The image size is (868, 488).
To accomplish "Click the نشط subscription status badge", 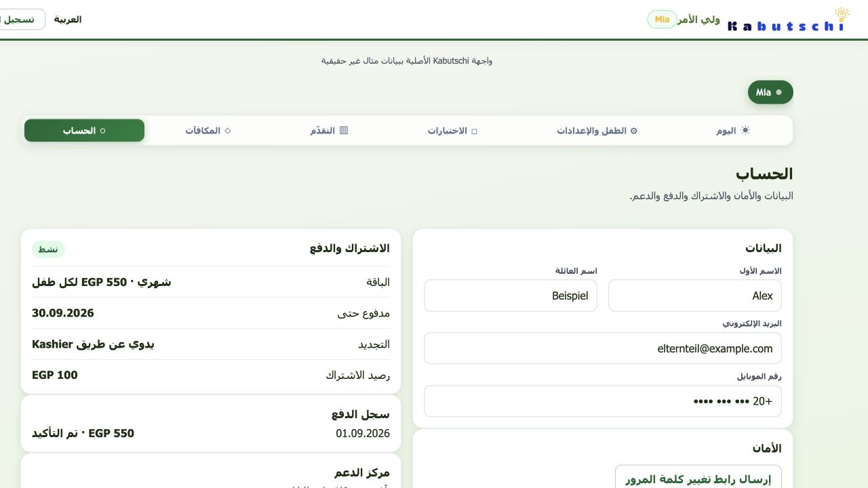I will 48,249.
